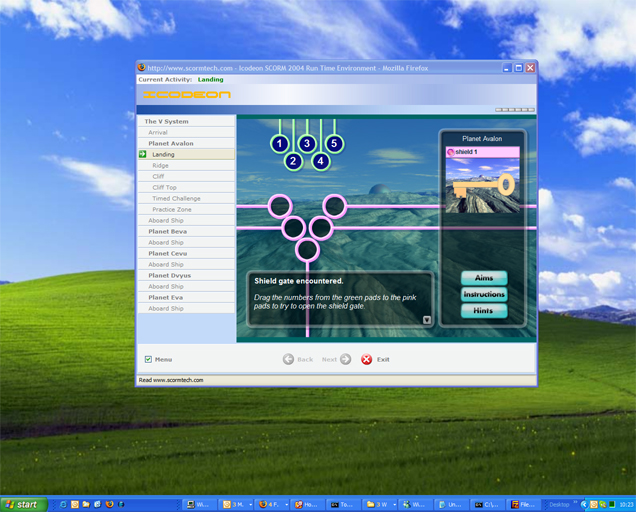The height and width of the screenshot is (512, 636).
Task: Select the Cliff activity item
Action: tap(187, 176)
